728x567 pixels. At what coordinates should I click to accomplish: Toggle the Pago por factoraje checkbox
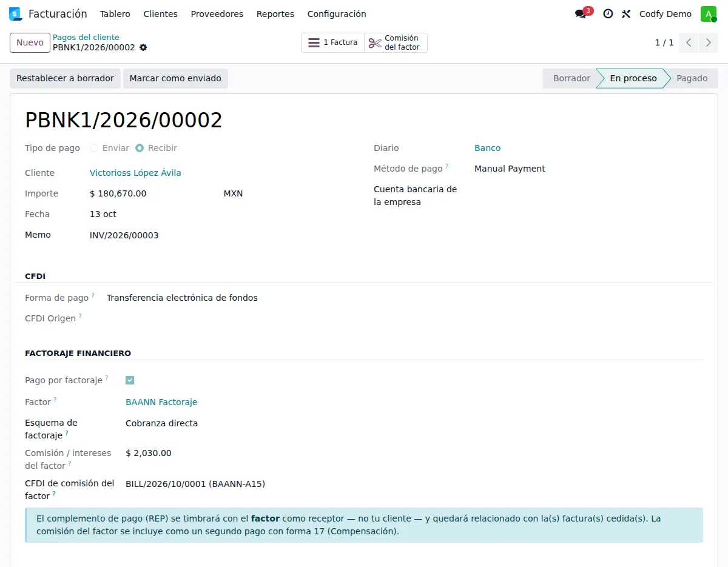(x=130, y=380)
